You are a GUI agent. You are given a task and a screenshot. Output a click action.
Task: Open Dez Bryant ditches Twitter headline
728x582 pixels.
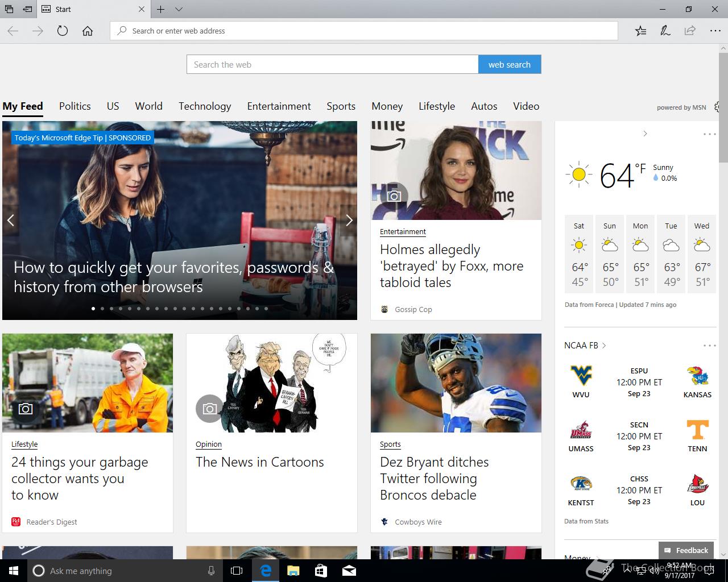coord(435,479)
